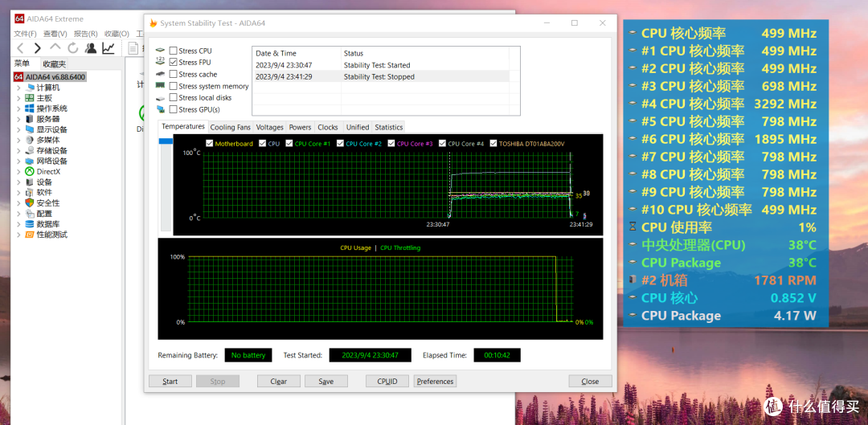868x425 pixels.
Task: Expand the 主板 tree node
Action: pyautogui.click(x=18, y=99)
